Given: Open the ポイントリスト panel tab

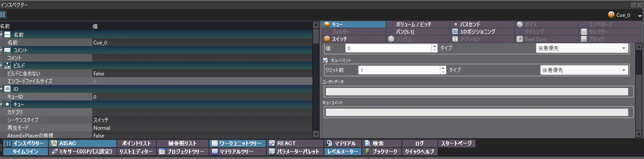Looking at the screenshot, I should click(x=136, y=143).
